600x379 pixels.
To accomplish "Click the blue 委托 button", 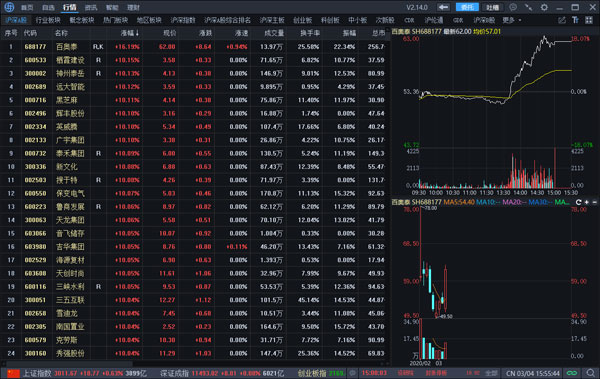I will 467,7.
